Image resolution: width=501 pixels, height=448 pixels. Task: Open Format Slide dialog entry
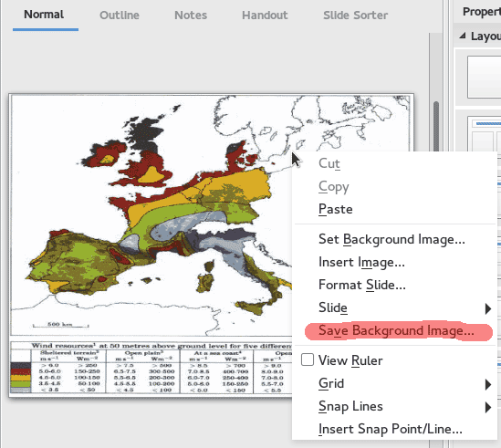click(362, 285)
